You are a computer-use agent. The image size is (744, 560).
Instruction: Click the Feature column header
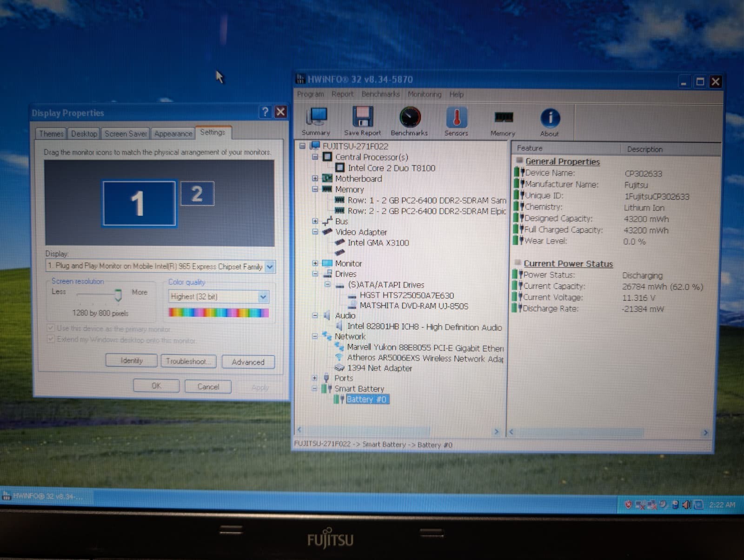point(566,148)
